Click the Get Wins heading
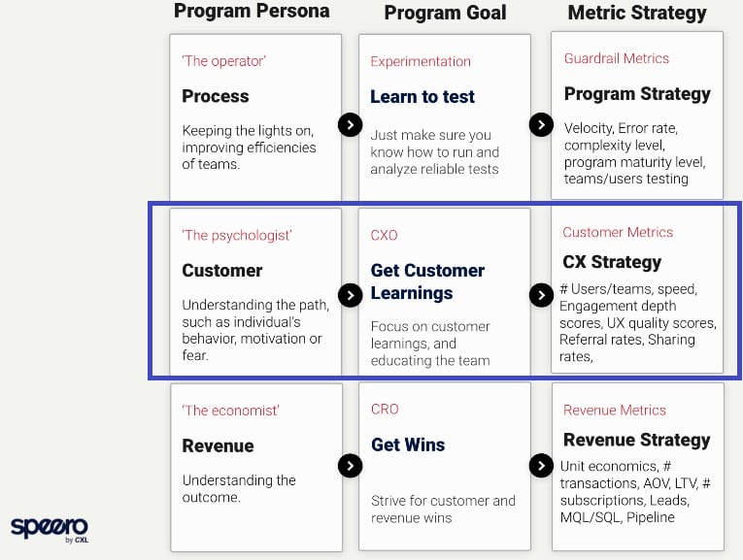Screen dimensions: 743x560 (408, 445)
